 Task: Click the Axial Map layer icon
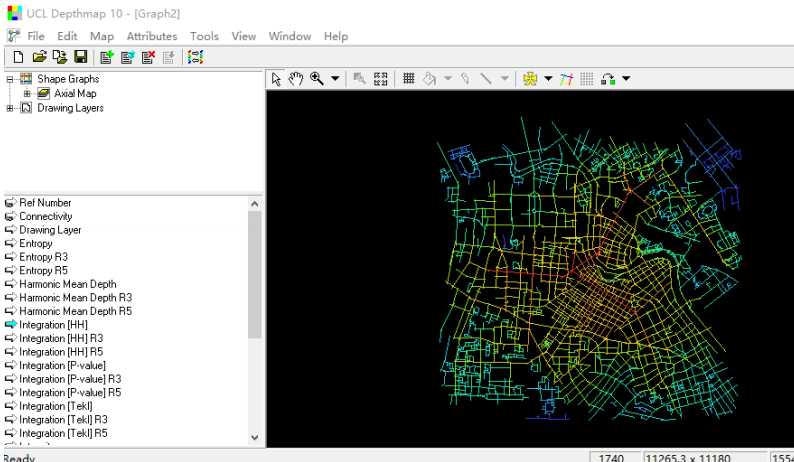[44, 93]
